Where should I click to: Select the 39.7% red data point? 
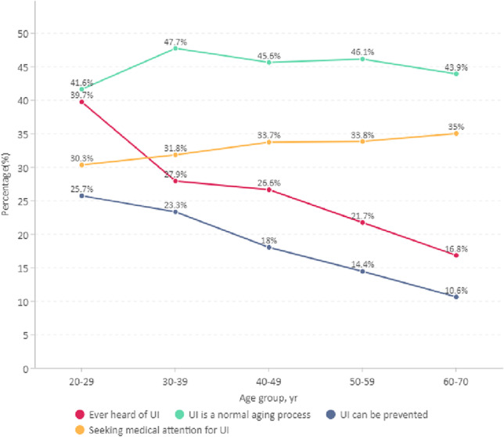click(x=81, y=102)
